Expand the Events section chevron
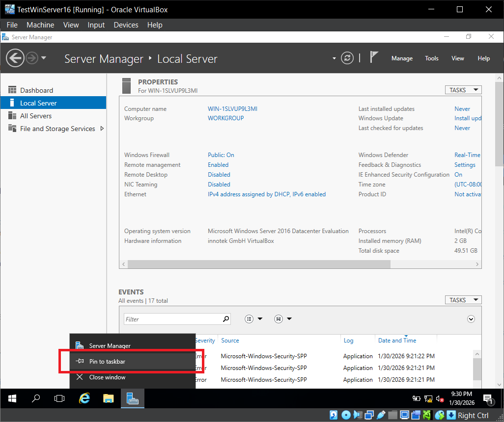 (471, 319)
